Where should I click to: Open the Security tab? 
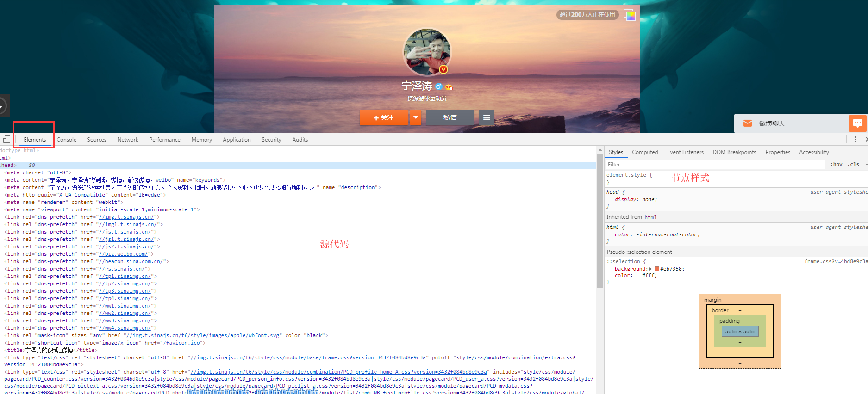[x=271, y=140]
